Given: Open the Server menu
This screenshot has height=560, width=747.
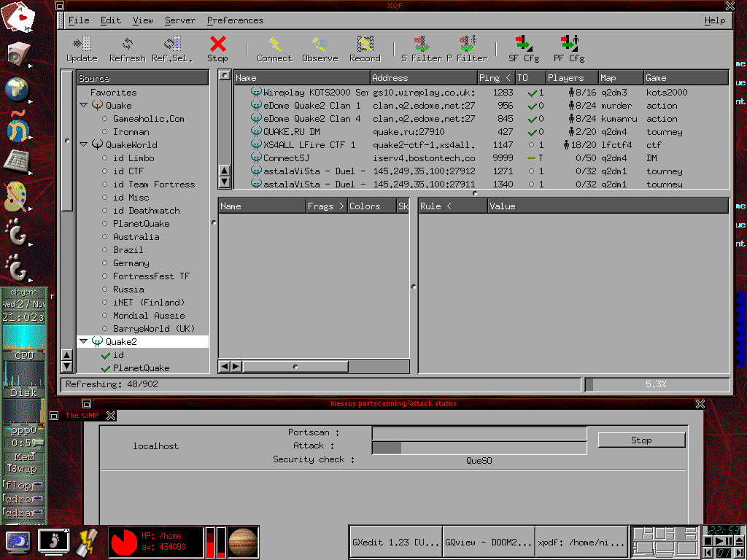Looking at the screenshot, I should click(179, 20).
